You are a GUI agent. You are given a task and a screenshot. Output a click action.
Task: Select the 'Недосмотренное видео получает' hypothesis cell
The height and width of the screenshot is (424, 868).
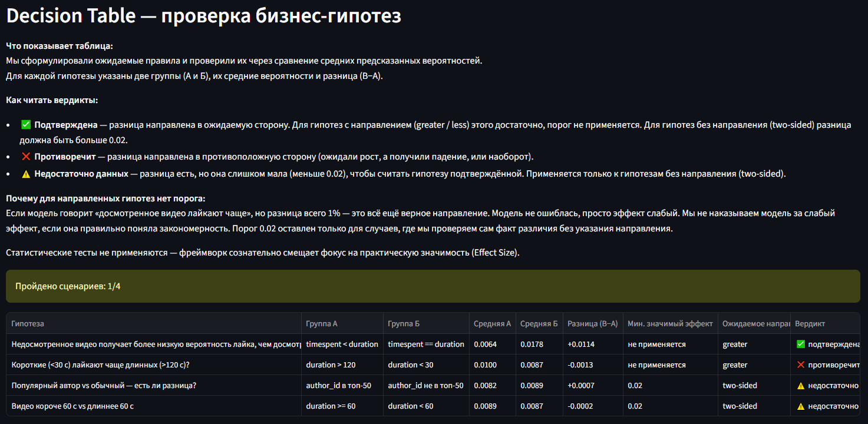click(154, 344)
